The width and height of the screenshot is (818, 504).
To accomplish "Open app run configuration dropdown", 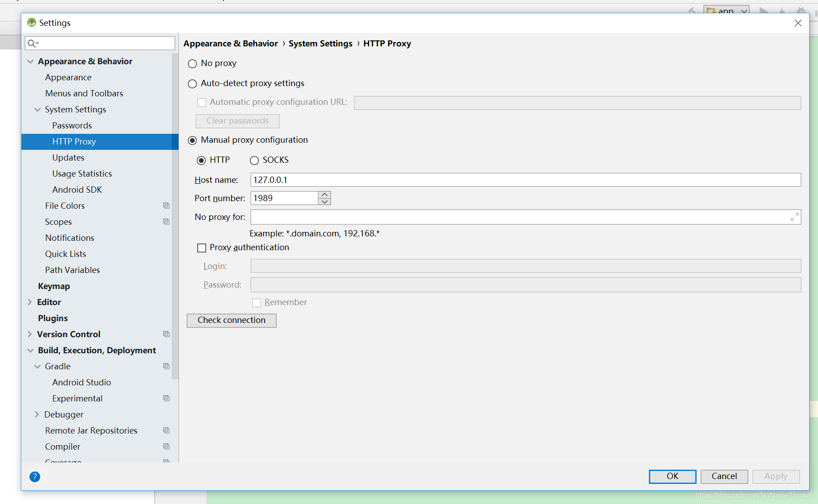I will tap(726, 10).
